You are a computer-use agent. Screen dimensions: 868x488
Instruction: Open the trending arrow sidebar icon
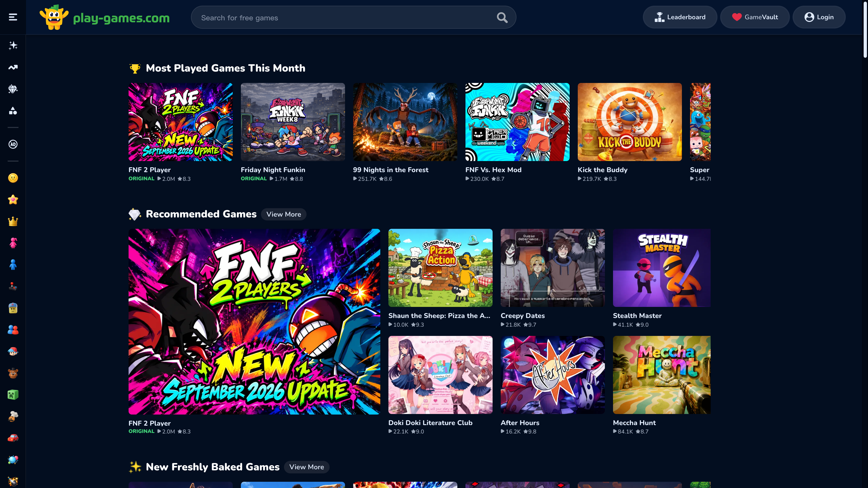pos(13,67)
